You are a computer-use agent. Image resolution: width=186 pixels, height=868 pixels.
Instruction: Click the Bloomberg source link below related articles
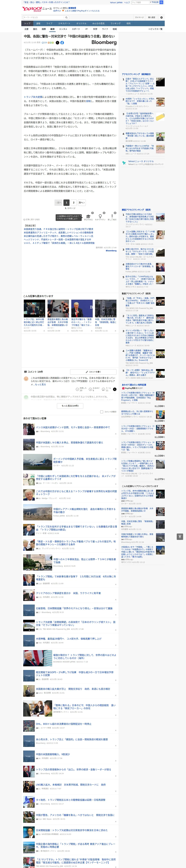pyautogui.click(x=111, y=250)
